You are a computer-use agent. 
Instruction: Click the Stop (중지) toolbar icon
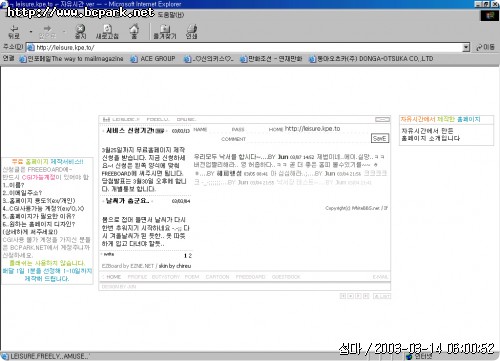pyautogui.click(x=80, y=32)
